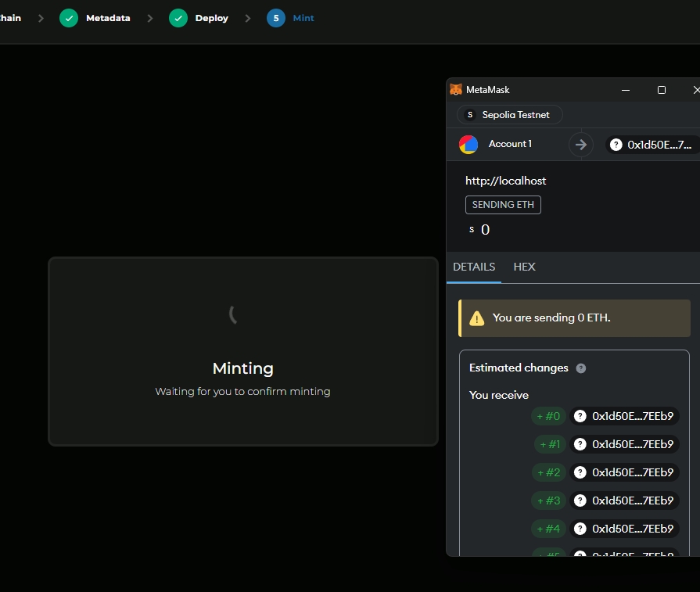Click the yellow warning triangle icon
Screen dimensions: 700x592
(476, 318)
